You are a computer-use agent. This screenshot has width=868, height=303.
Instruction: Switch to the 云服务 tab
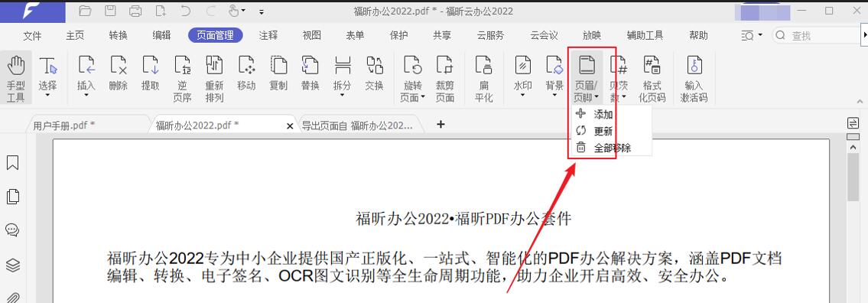click(x=490, y=35)
